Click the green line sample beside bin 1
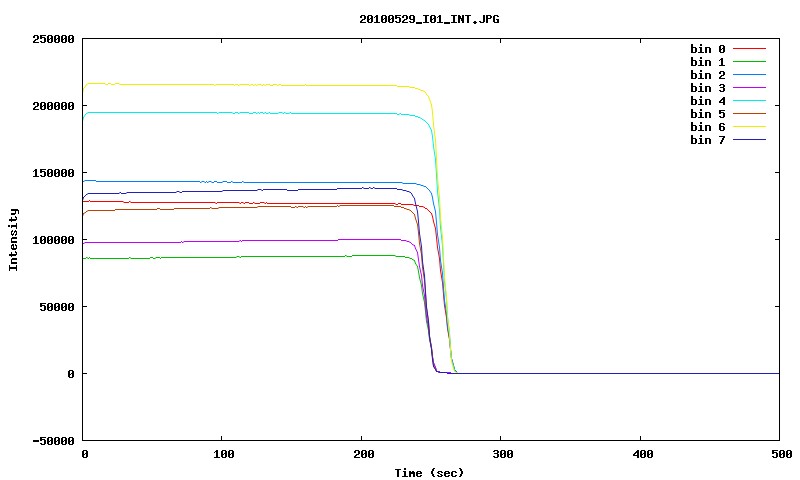Viewport: 800px width, 480px height. point(749,62)
